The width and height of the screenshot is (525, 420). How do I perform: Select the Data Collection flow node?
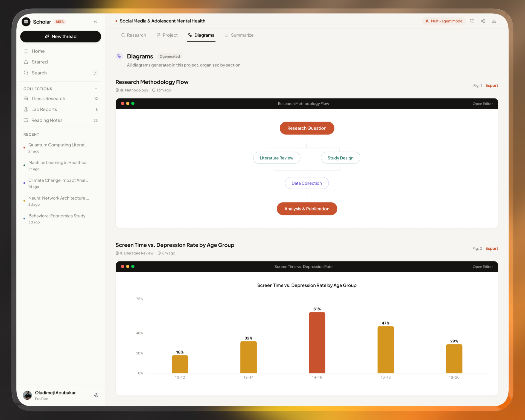point(307,183)
